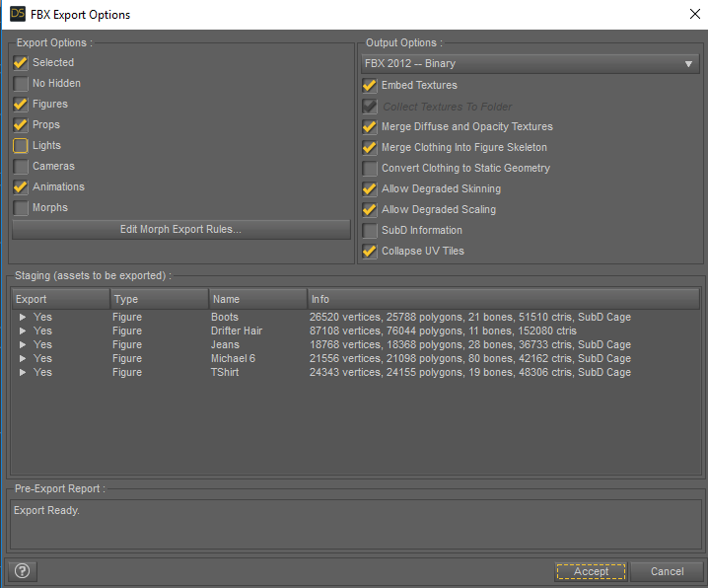Click the Yes export value for Michael 6
Screen dimensions: 708x588
point(42,358)
